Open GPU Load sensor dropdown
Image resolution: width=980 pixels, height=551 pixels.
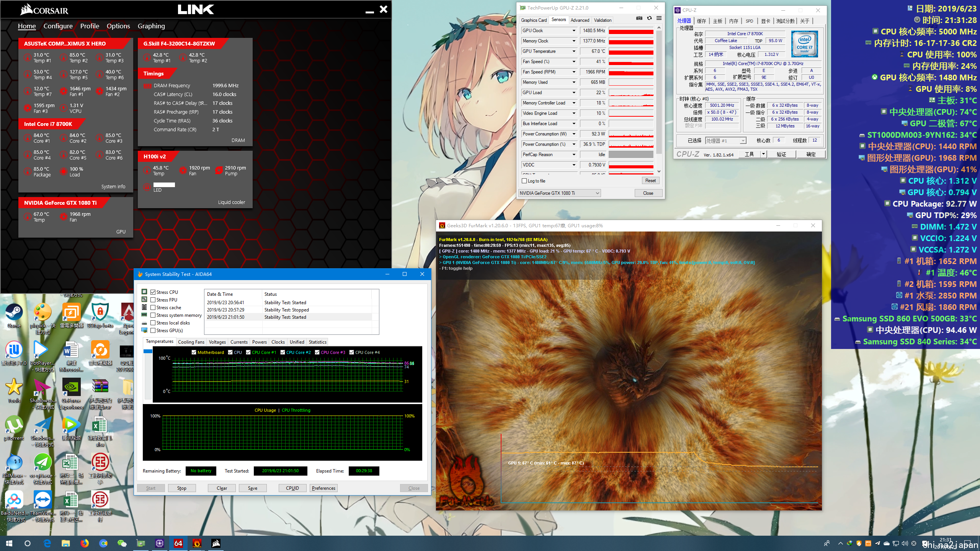click(x=574, y=93)
